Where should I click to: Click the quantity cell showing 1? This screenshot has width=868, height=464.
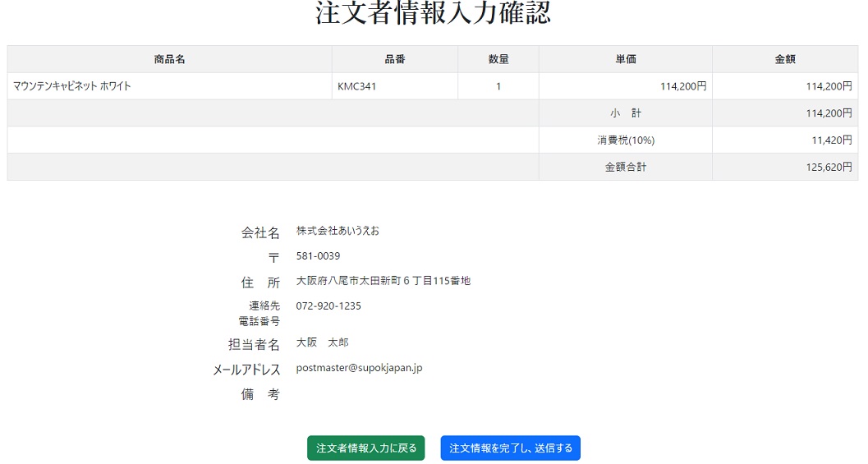(x=498, y=86)
